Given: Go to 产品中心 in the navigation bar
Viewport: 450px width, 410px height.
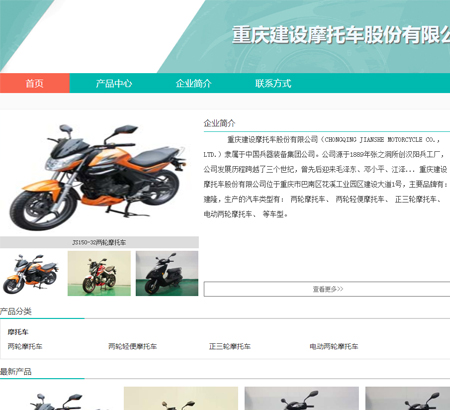Looking at the screenshot, I should coord(114,83).
